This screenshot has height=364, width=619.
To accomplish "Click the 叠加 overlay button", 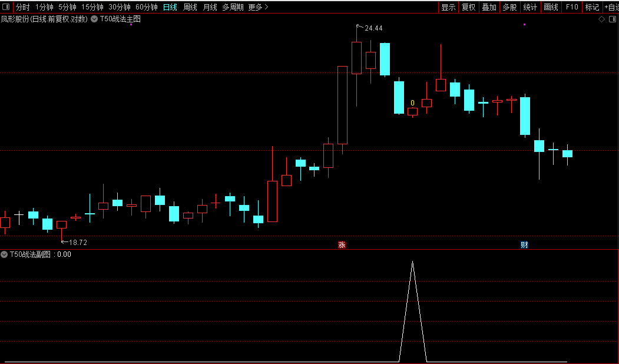I will point(489,7).
